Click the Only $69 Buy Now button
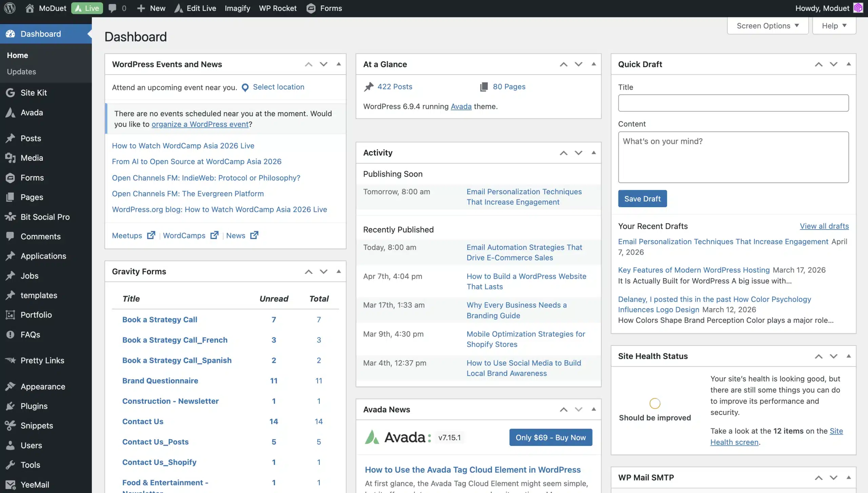Viewport: 868px width, 493px height. coord(550,437)
